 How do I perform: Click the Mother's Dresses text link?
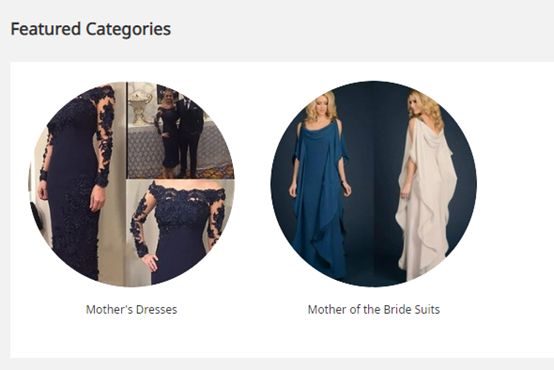(131, 310)
